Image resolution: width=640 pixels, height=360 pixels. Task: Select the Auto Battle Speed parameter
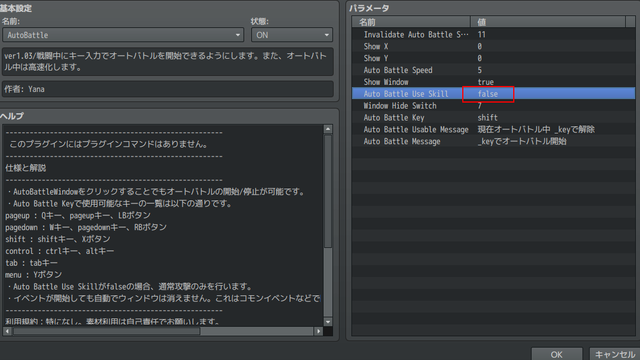(493, 70)
